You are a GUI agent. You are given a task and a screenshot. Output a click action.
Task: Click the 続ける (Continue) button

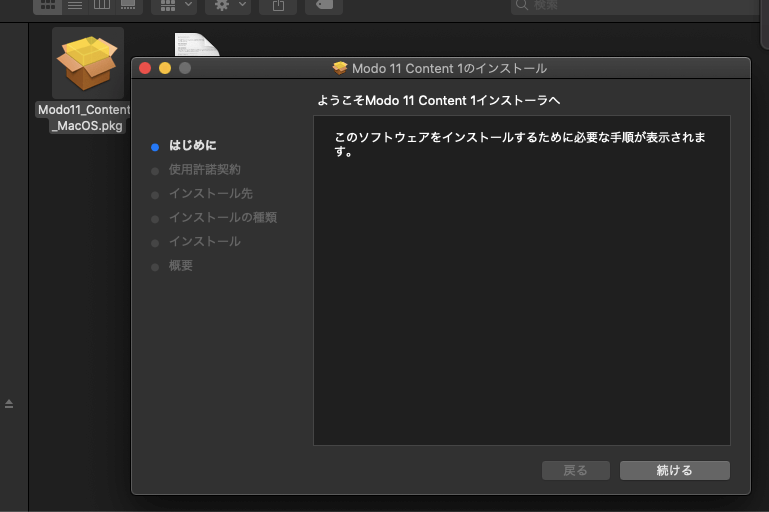click(x=674, y=470)
